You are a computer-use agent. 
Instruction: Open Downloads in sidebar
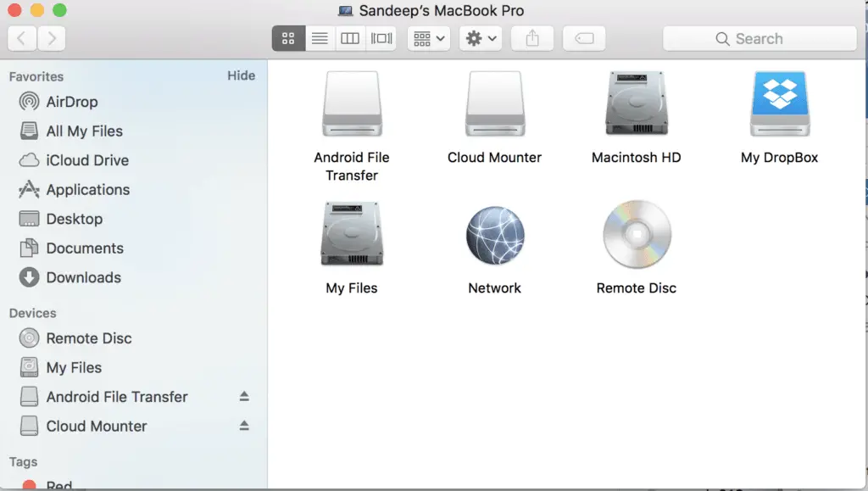(x=133, y=277)
